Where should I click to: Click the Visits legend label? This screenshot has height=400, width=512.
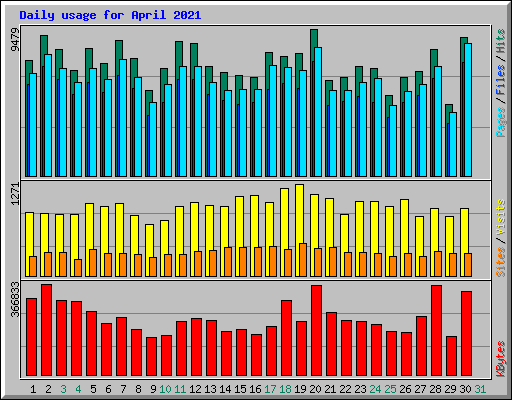point(501,217)
